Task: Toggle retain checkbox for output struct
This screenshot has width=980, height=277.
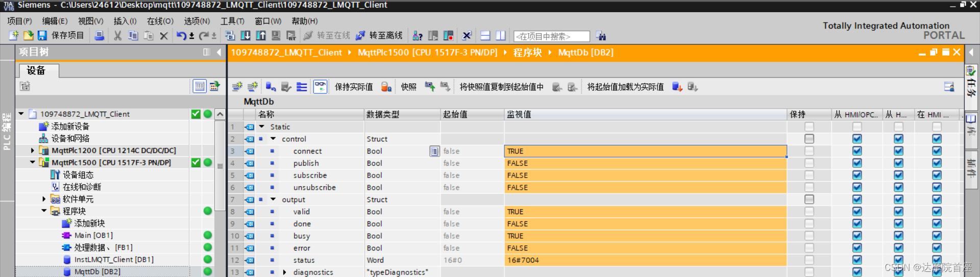Action: (809, 199)
